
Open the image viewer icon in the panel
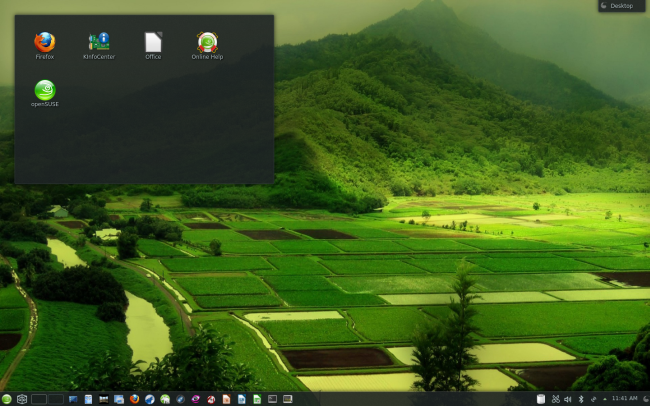[104, 399]
